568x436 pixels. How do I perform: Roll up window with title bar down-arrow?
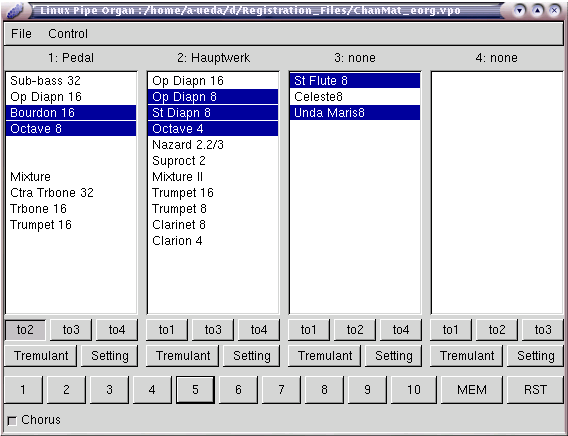[519, 10]
